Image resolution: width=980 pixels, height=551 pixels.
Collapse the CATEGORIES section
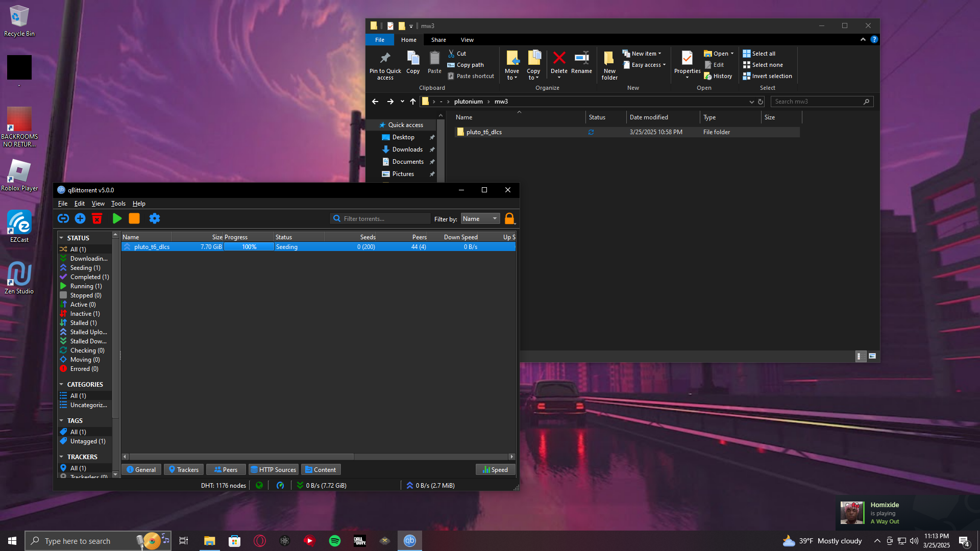[x=61, y=385]
